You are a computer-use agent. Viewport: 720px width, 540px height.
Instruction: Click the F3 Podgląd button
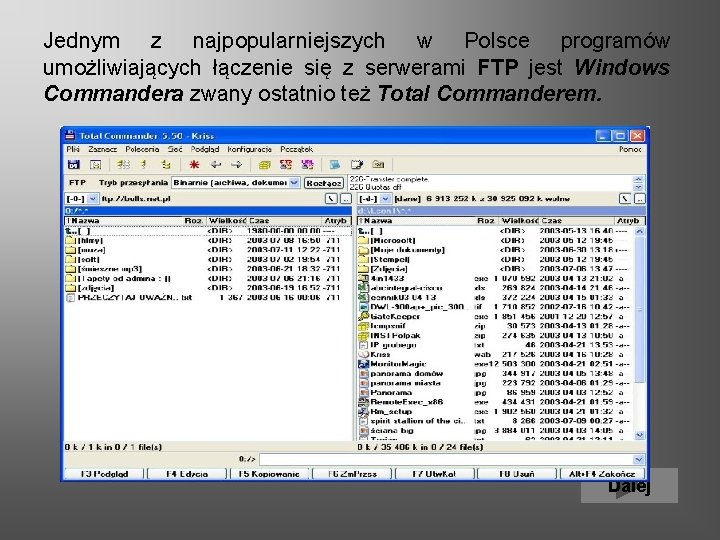coord(104,474)
